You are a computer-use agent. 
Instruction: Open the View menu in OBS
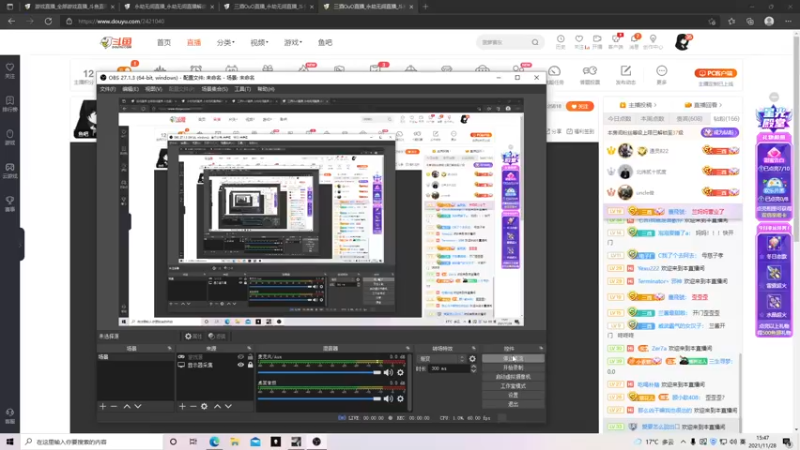(153, 89)
